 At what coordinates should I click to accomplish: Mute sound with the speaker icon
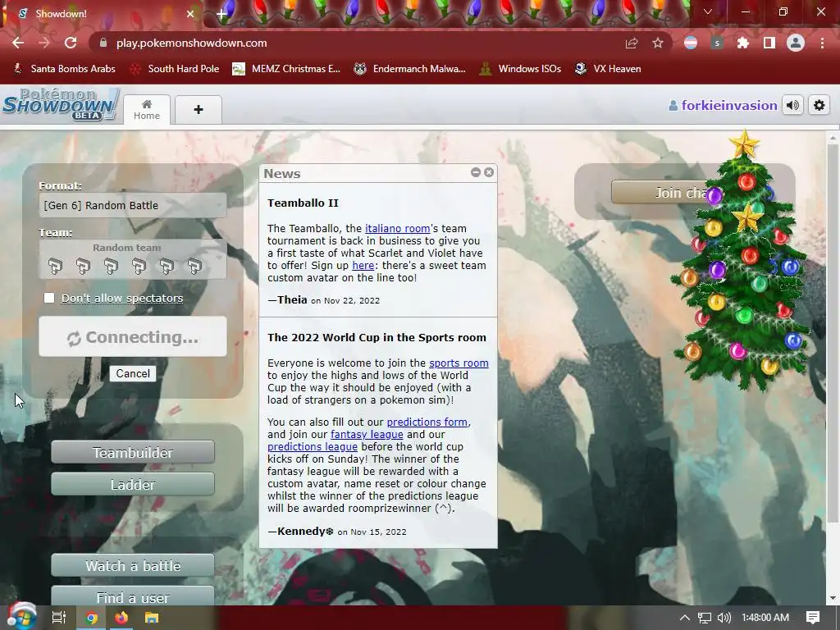792,105
